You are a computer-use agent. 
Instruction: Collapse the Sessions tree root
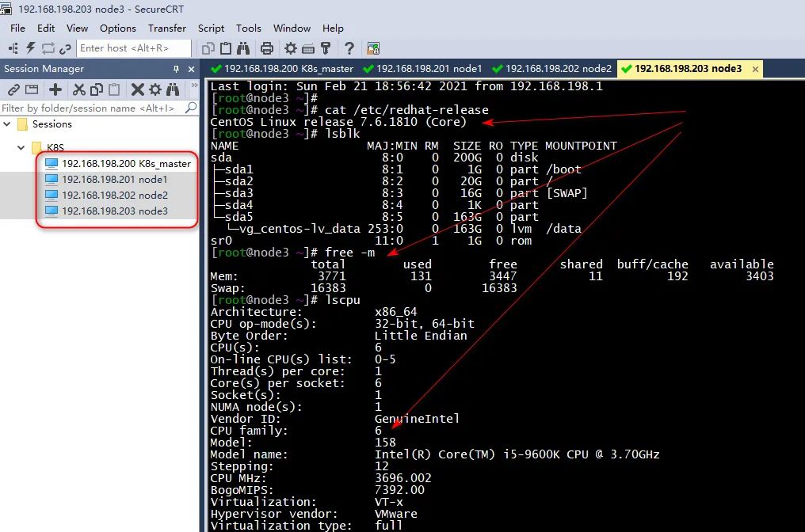pyautogui.click(x=7, y=124)
